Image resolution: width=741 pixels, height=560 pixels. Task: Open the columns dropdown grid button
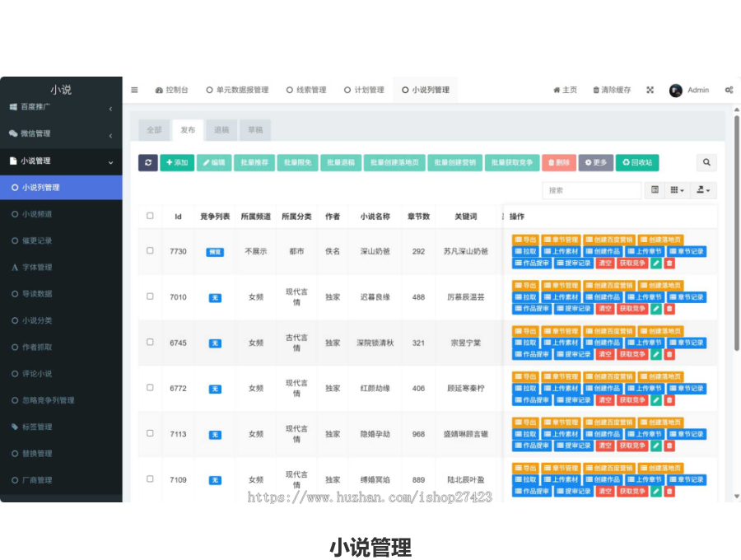[x=677, y=190]
